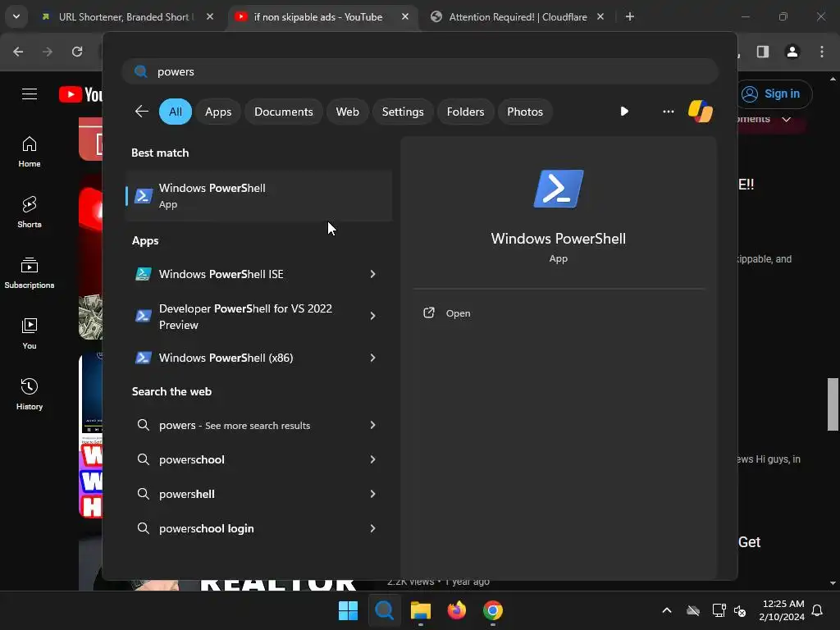This screenshot has width=840, height=630.
Task: Click the YouTube logo
Action: pyautogui.click(x=81, y=94)
